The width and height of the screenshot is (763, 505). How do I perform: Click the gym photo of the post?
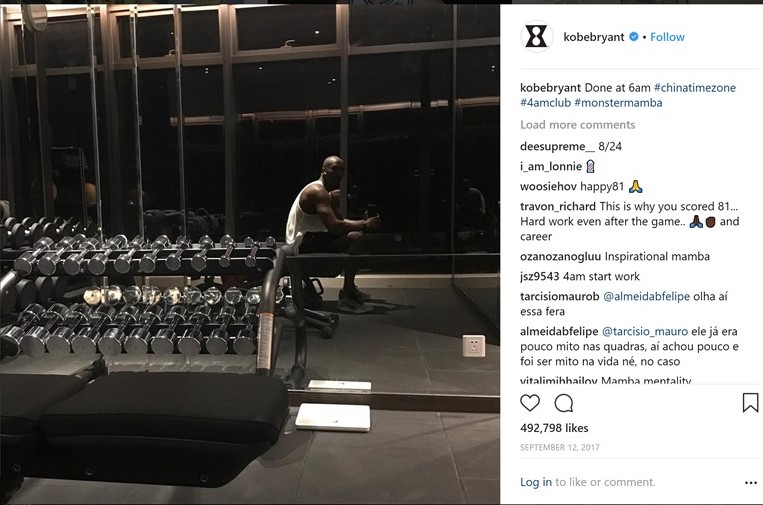(250, 254)
